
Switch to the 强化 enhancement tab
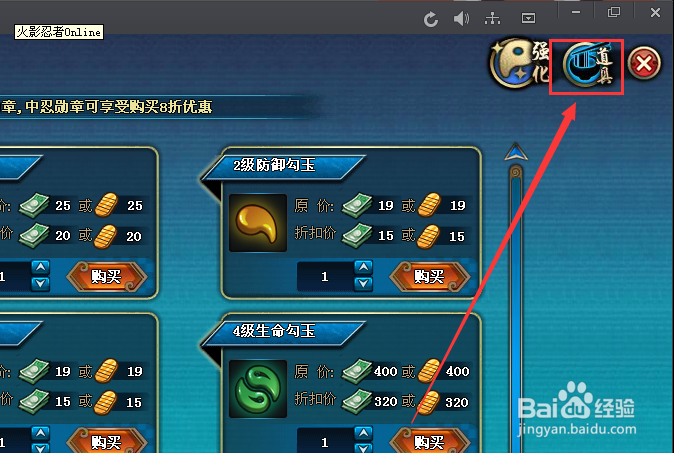[x=520, y=63]
